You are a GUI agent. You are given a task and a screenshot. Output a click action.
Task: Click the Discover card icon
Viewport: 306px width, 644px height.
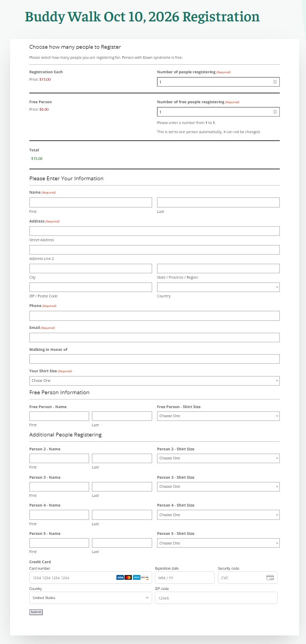pyautogui.click(x=144, y=578)
